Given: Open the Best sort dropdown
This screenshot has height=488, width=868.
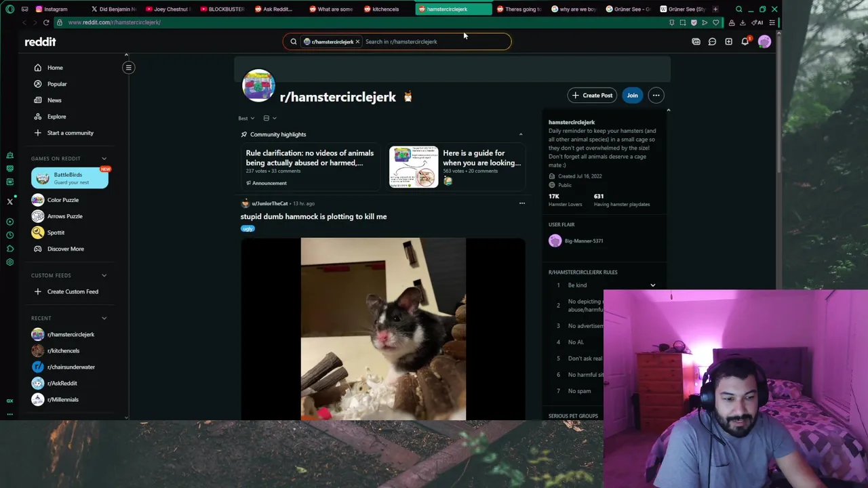Looking at the screenshot, I should (x=246, y=118).
